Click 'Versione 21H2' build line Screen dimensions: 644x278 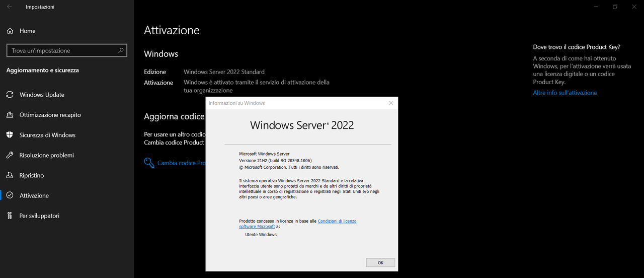pos(275,160)
